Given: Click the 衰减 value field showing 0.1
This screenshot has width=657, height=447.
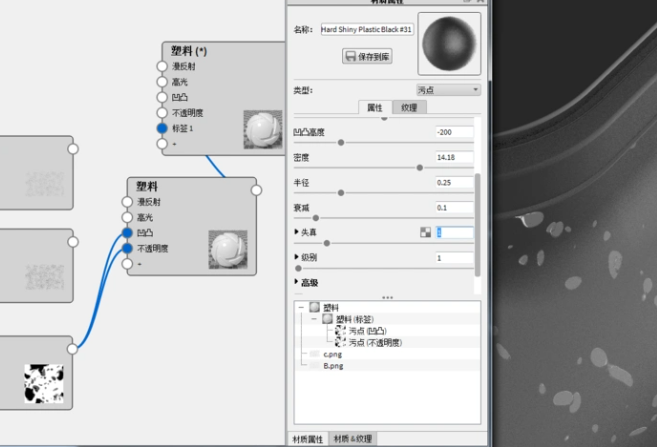Looking at the screenshot, I should (455, 207).
